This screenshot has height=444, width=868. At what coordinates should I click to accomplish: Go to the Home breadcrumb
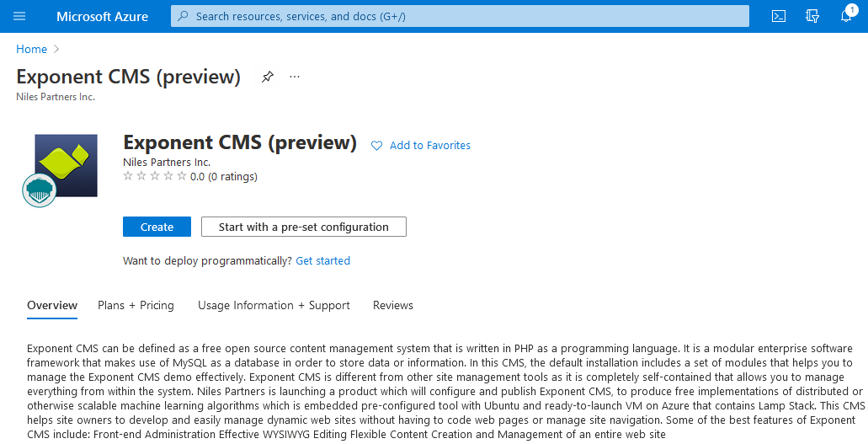coord(31,49)
